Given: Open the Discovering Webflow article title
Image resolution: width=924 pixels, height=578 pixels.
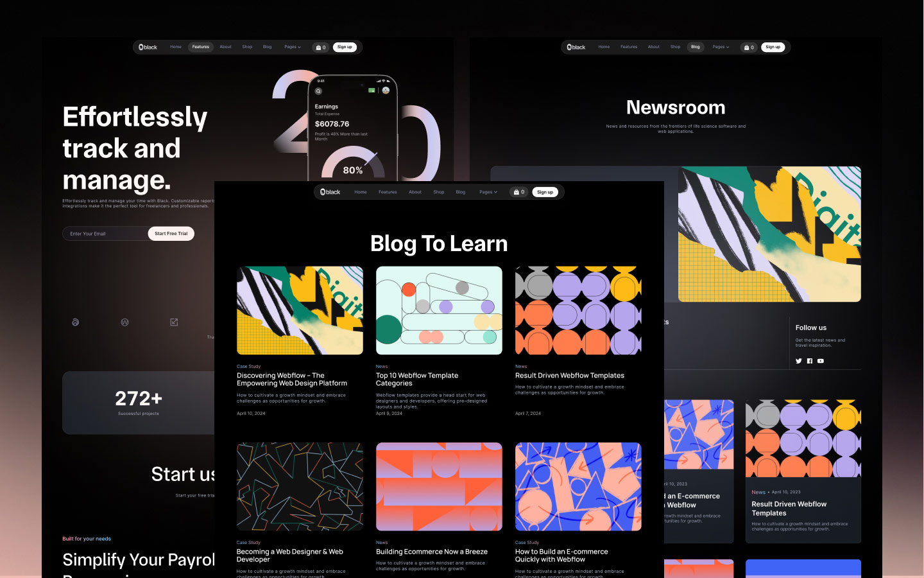Looking at the screenshot, I should click(x=292, y=380).
